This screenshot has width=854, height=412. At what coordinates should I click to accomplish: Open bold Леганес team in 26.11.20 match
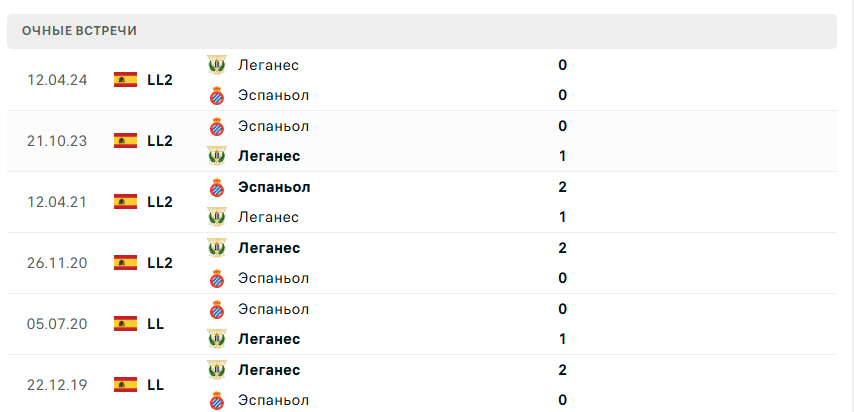(269, 248)
